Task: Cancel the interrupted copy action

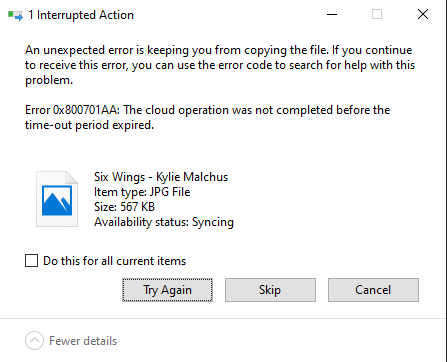Action: tap(373, 290)
